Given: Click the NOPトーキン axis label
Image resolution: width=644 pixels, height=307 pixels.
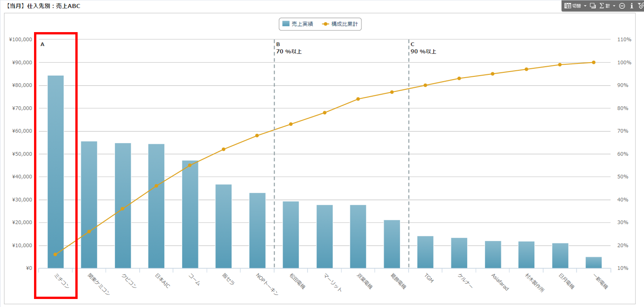Looking at the screenshot, I should point(267,284).
